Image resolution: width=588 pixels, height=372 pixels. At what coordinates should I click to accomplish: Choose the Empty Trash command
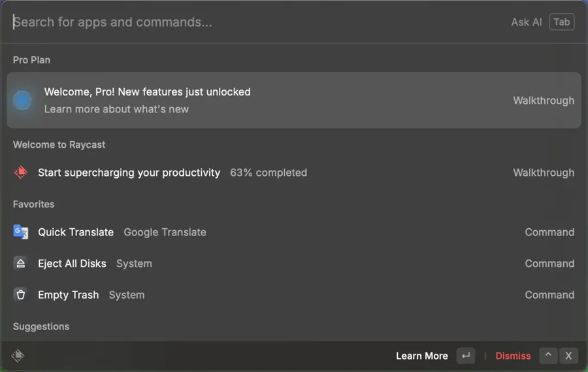[68, 295]
